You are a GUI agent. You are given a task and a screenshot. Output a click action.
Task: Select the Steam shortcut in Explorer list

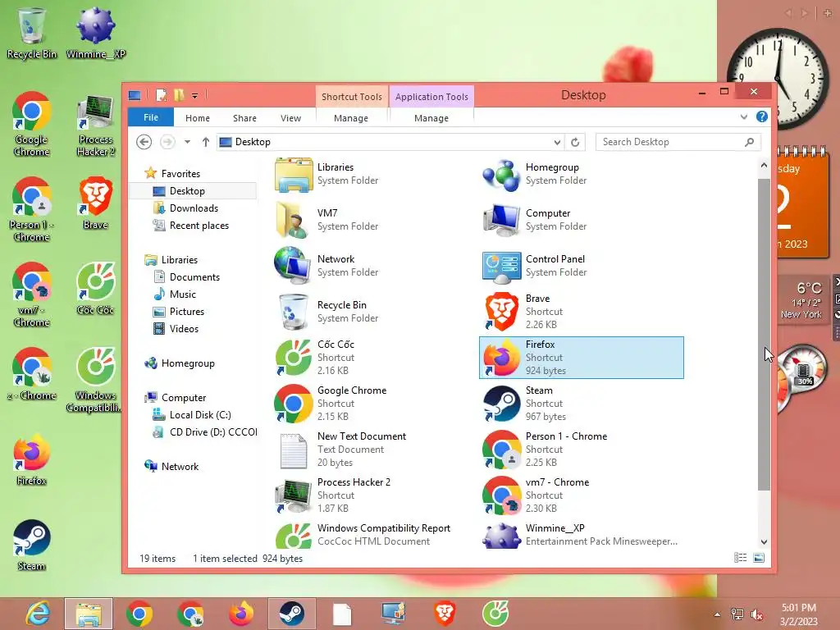coord(582,404)
